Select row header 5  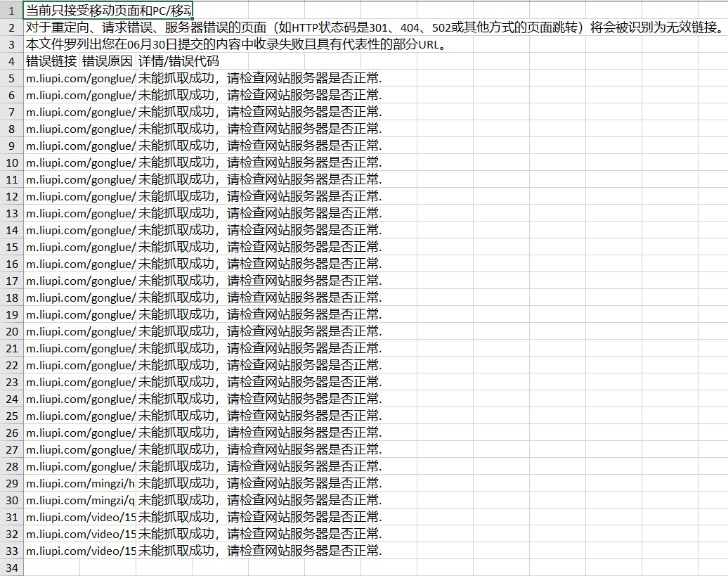point(12,78)
